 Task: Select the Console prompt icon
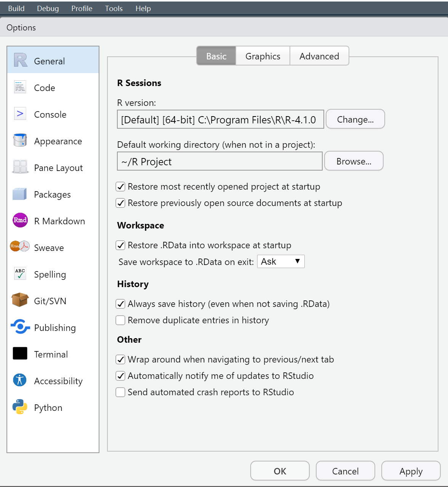20,114
